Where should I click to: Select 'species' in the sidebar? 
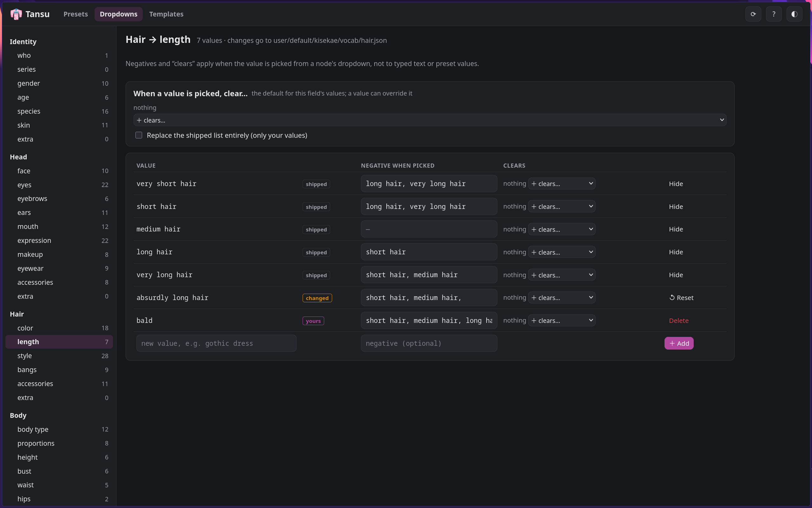tap(59, 111)
